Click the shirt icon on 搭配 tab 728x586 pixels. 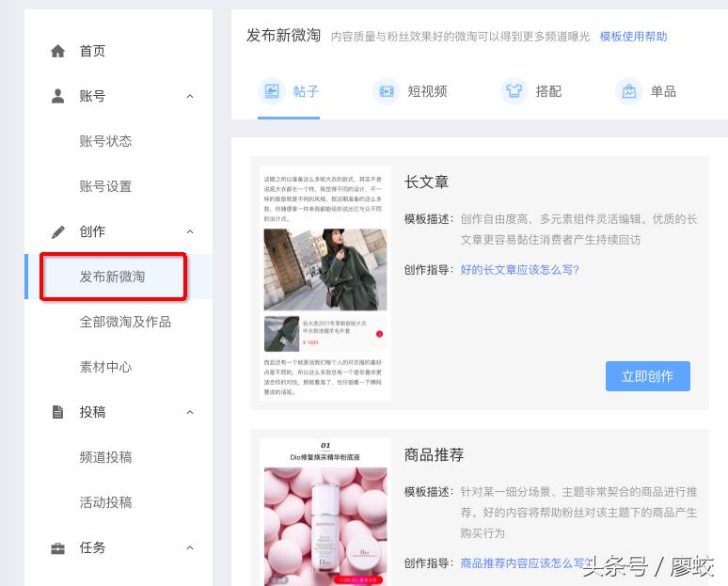pyautogui.click(x=514, y=91)
